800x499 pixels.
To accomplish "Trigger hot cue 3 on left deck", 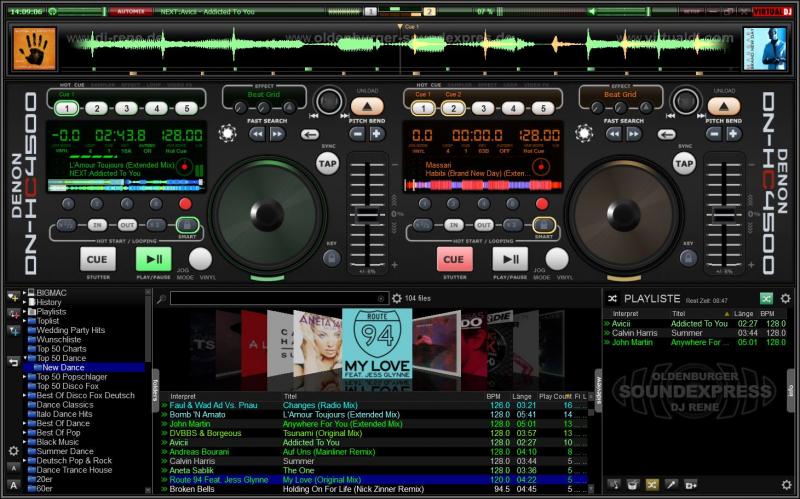I will (127, 108).
